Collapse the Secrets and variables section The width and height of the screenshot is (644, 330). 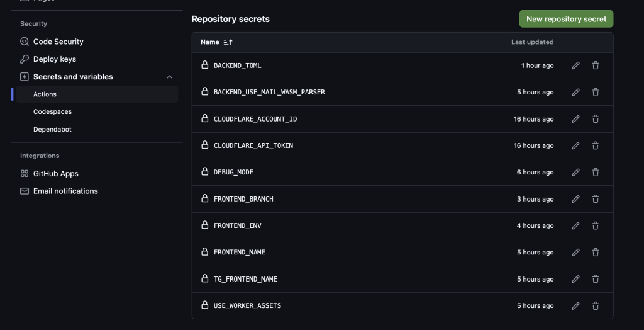169,77
